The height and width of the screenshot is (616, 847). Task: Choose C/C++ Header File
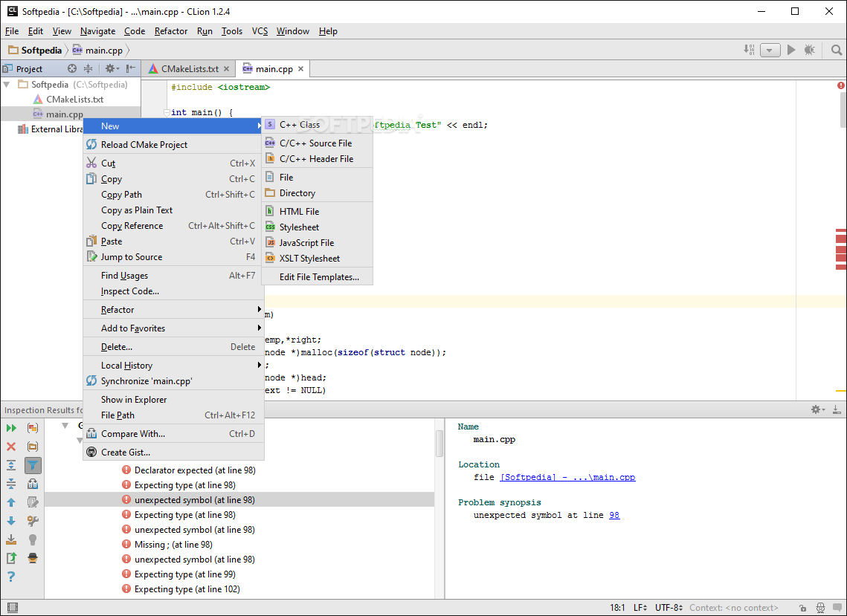317,159
